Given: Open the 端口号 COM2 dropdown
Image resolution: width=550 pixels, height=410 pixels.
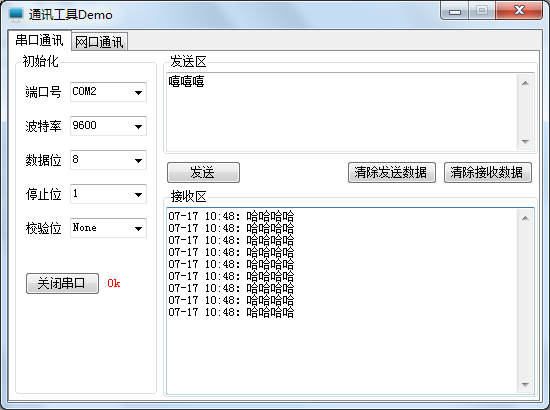Looking at the screenshot, I should 108,92.
